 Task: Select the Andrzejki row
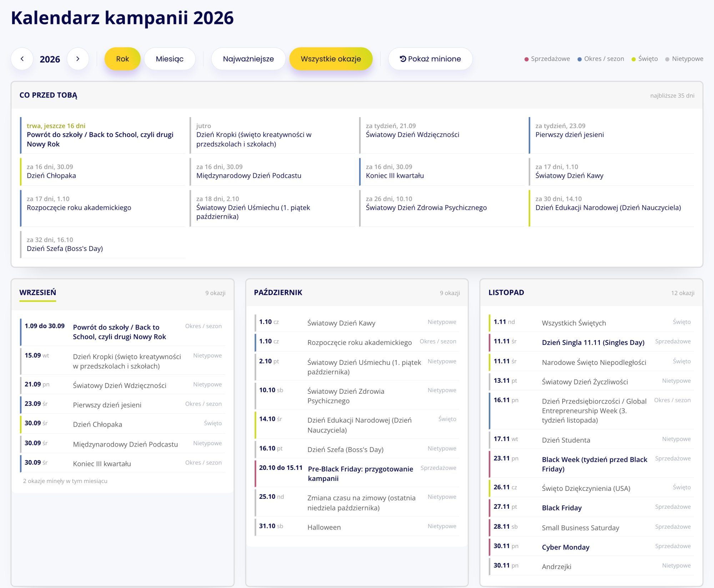[592, 566]
